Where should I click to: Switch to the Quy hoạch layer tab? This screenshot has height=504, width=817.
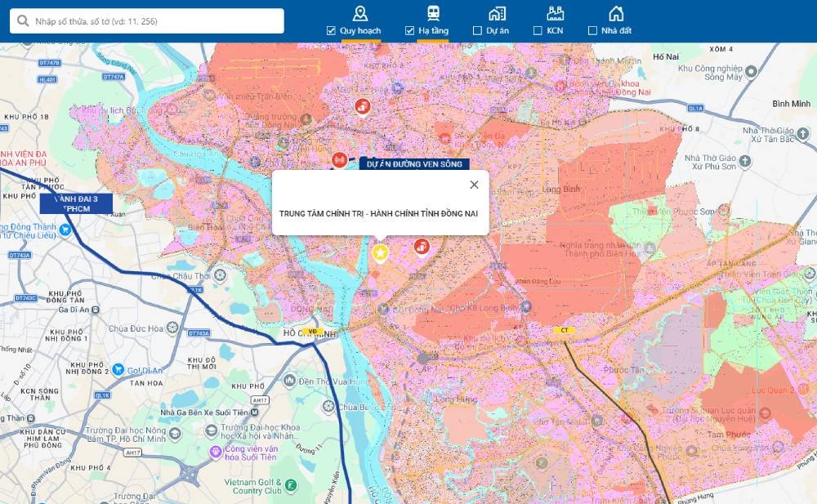pyautogui.click(x=359, y=20)
